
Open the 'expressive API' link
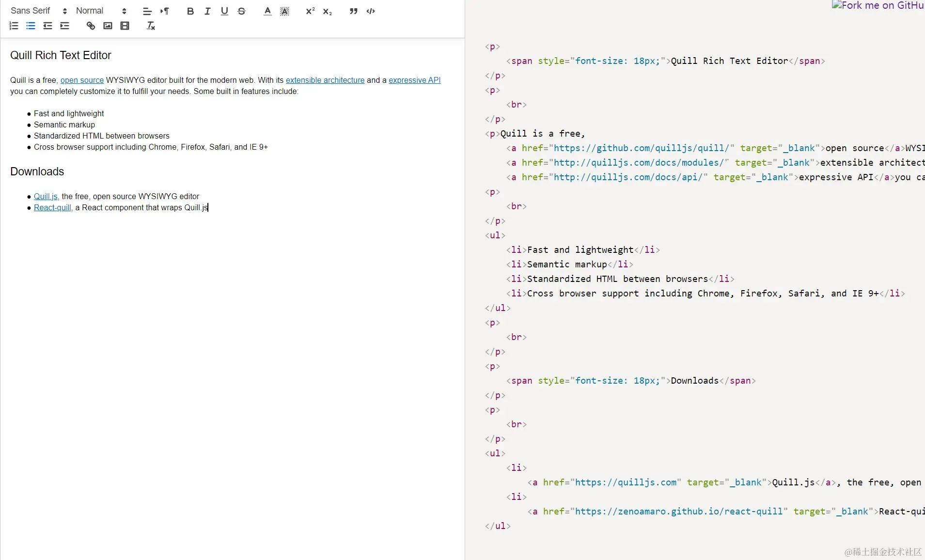[414, 80]
